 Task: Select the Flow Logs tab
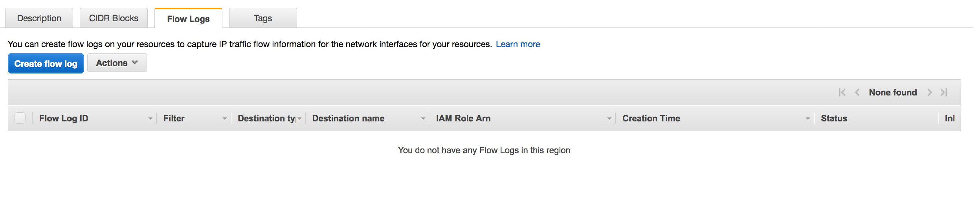188,18
